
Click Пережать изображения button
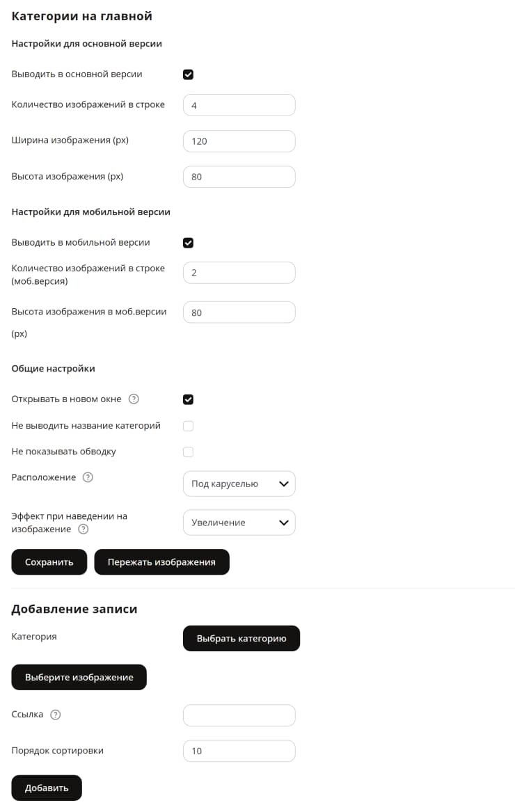tap(161, 562)
